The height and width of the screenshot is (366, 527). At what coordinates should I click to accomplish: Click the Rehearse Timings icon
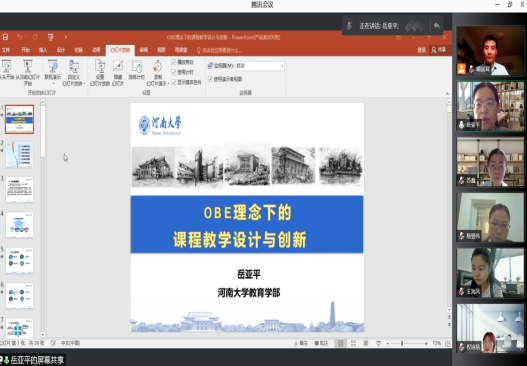(x=137, y=70)
